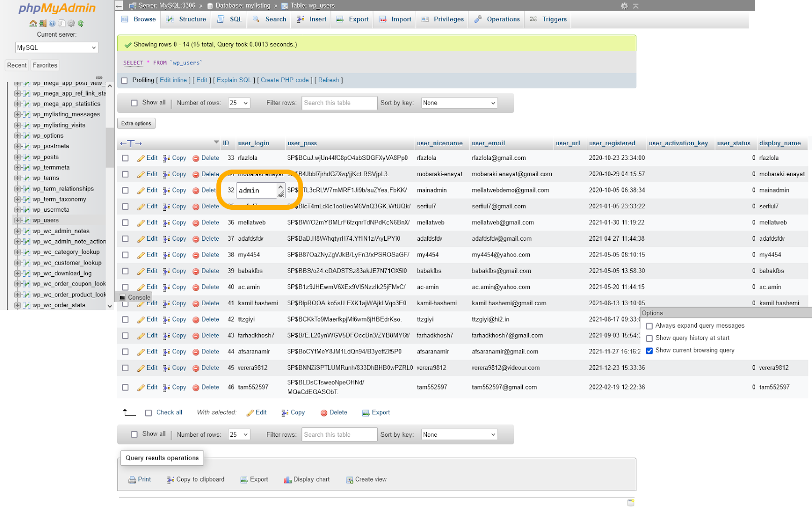The height and width of the screenshot is (517, 812).
Task: Open the lower Number of rows dropdown
Action: point(239,434)
